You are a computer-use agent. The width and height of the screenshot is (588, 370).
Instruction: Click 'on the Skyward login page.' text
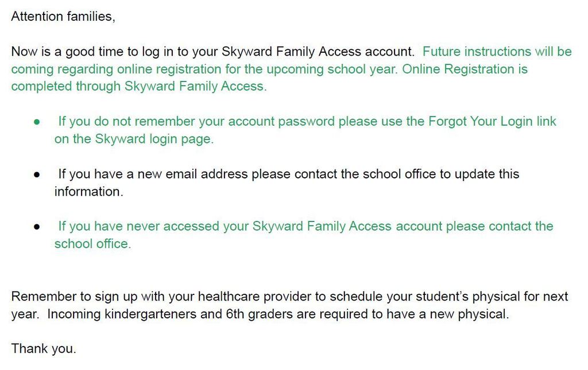coord(134,139)
